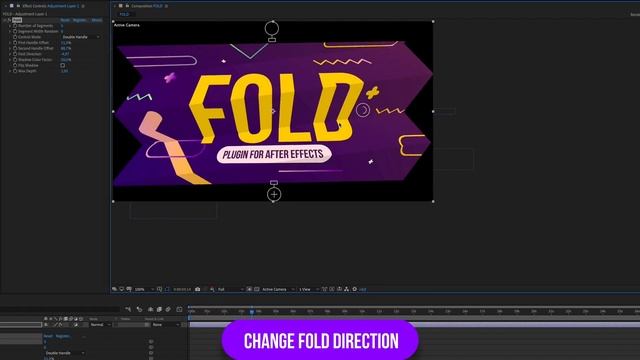The image size is (640, 360).
Task: Open the Parent None dropdown in timeline
Action: coord(166,325)
